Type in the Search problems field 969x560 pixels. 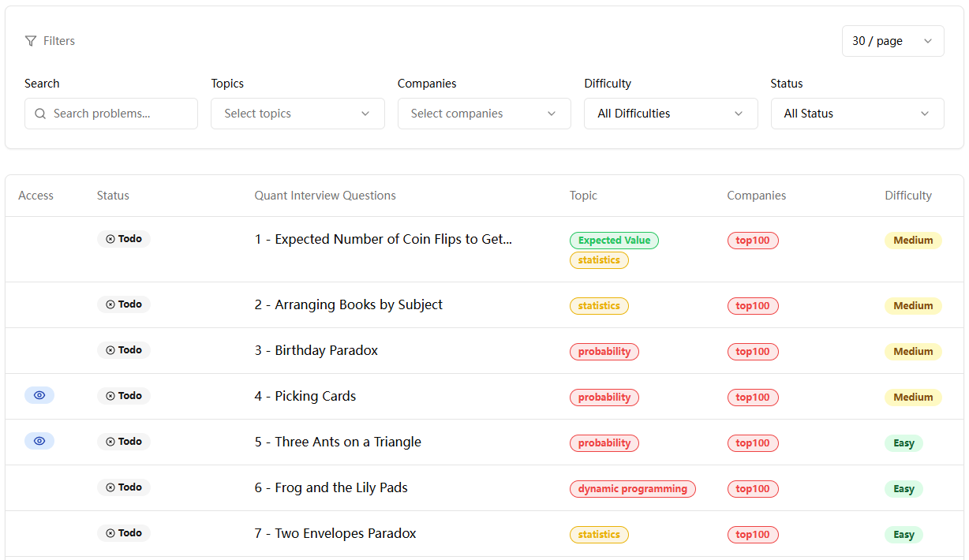point(118,114)
